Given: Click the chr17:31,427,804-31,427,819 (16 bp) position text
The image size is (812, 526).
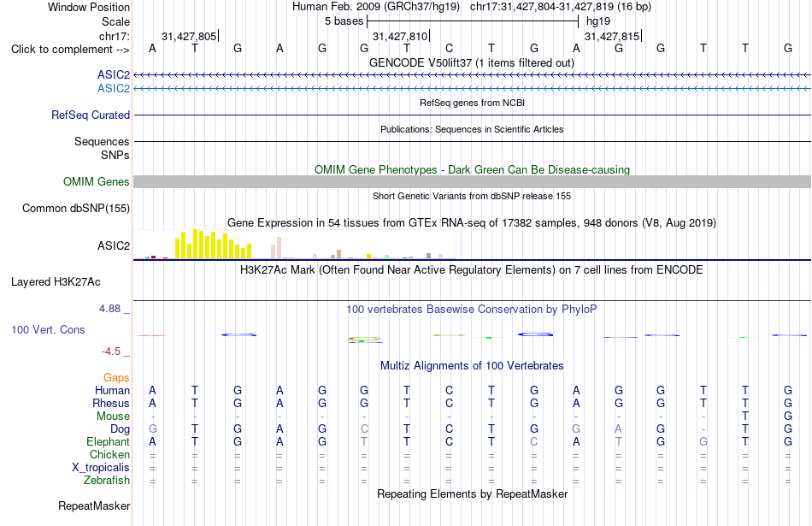Looking at the screenshot, I should [561, 7].
